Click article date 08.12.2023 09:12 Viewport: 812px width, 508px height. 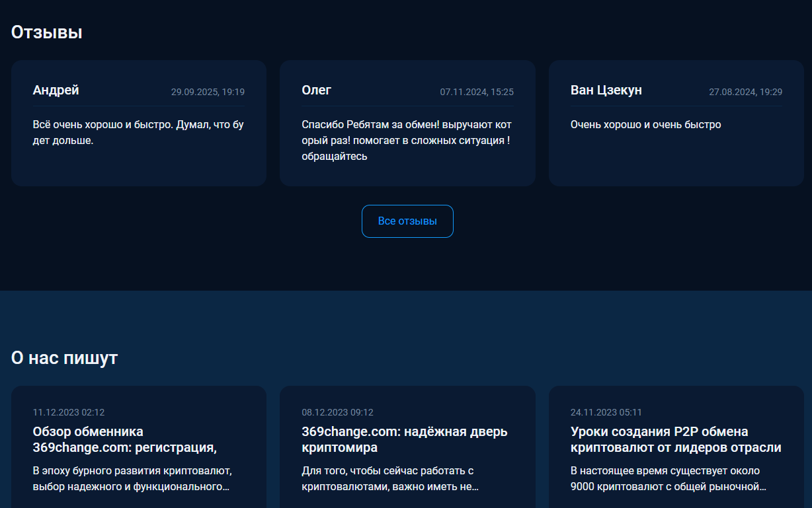[337, 412]
